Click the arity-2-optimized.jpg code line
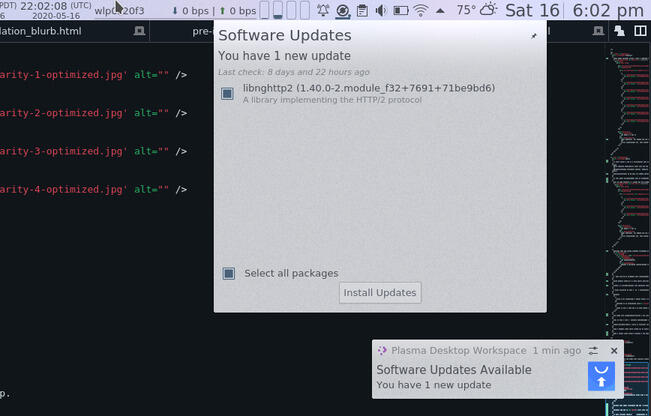 pyautogui.click(x=93, y=113)
